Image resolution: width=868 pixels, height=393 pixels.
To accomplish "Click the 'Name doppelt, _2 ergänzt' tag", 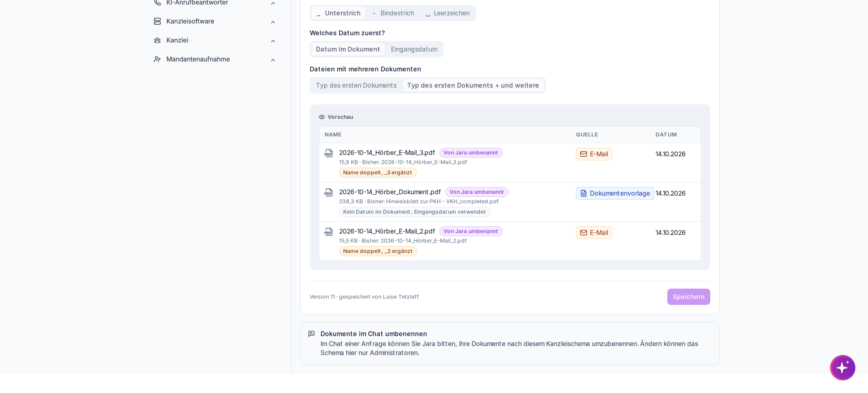I will pyautogui.click(x=378, y=251).
